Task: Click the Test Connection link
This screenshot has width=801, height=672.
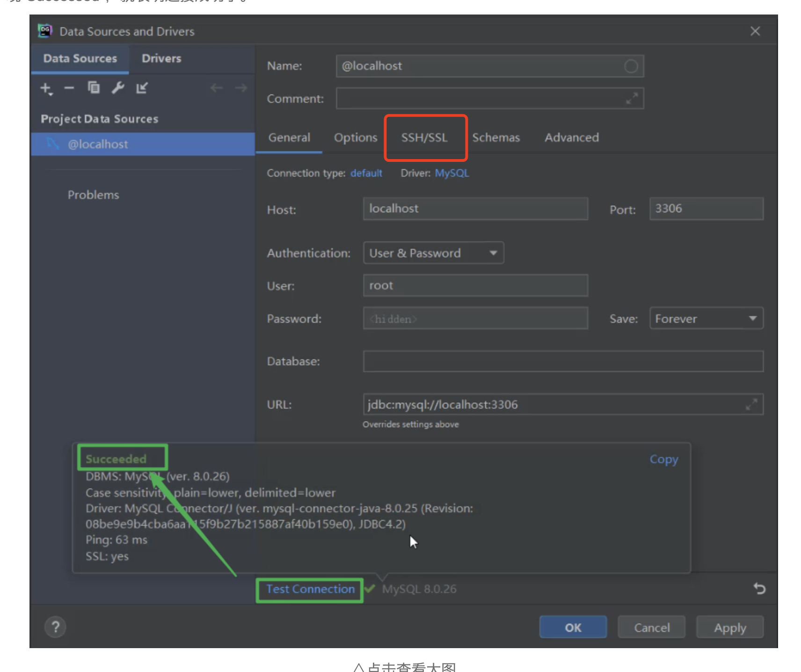Action: pyautogui.click(x=310, y=589)
